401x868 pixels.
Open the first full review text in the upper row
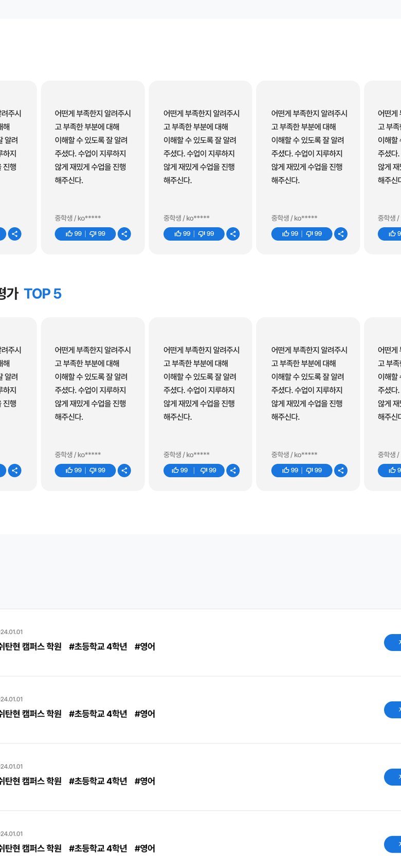pos(93,147)
